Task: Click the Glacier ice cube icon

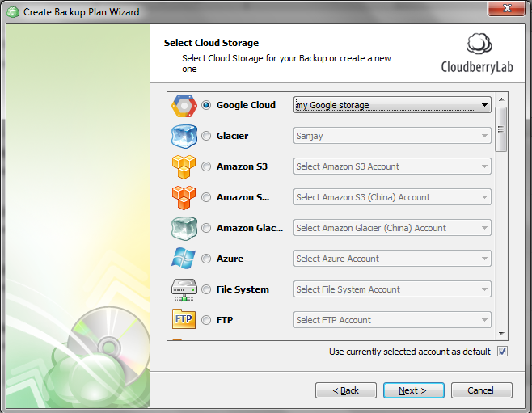Action: 184,137
